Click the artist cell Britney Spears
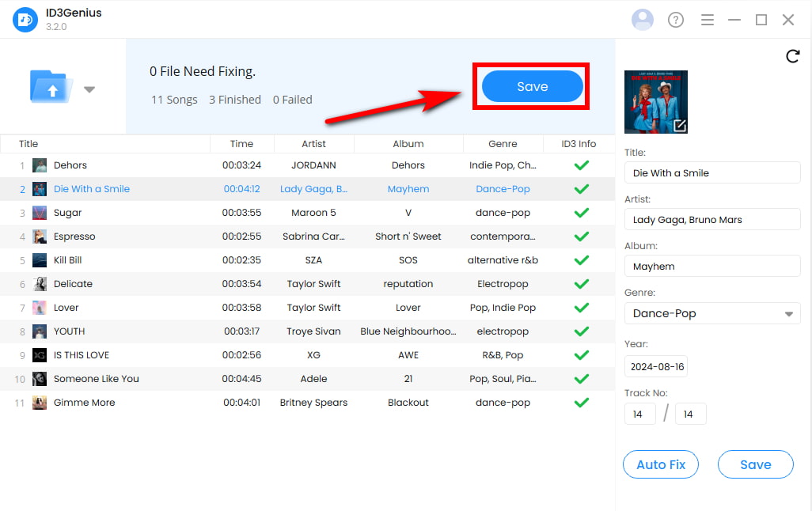The height and width of the screenshot is (511, 812). [x=313, y=403]
